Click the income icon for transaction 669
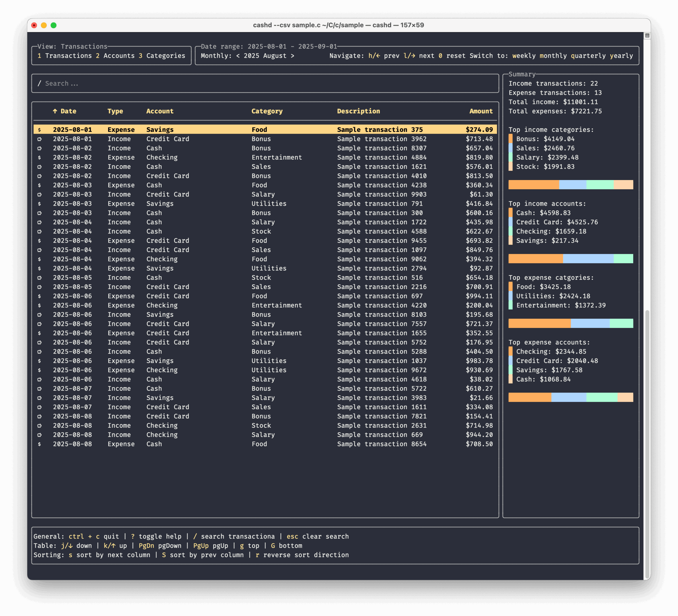This screenshot has height=616, width=678. (x=39, y=435)
